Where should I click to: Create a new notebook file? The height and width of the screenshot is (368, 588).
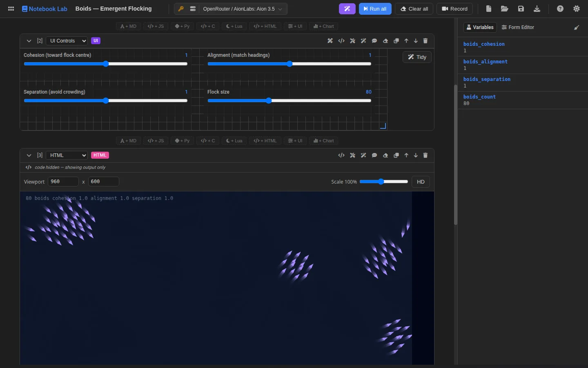[488, 9]
